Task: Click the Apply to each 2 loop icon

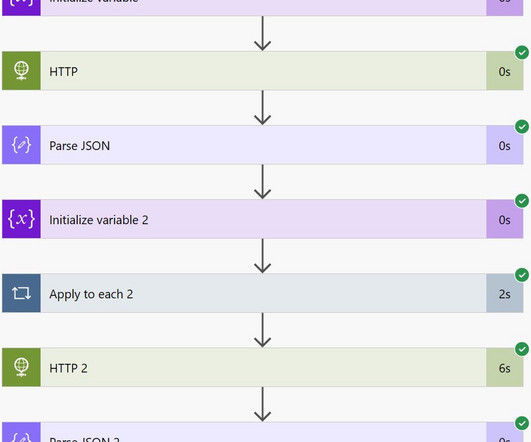Action: click(21, 293)
